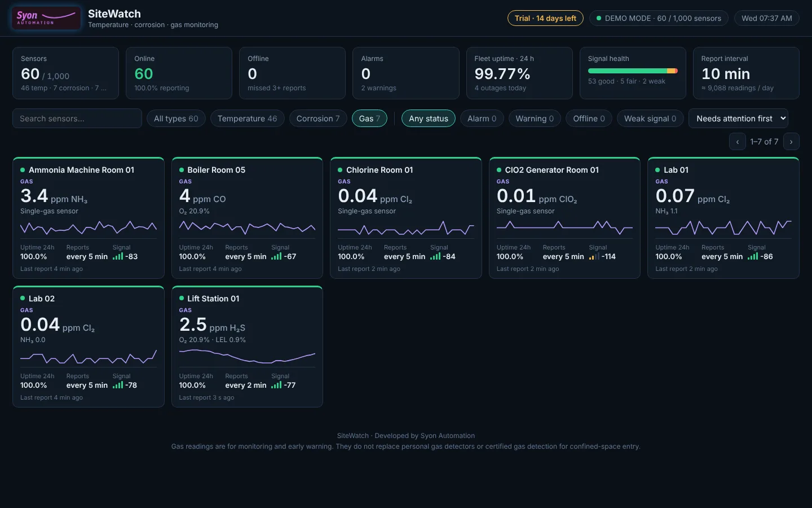Image resolution: width=812 pixels, height=508 pixels.
Task: Click the Trial 14 days left badge
Action: pyautogui.click(x=545, y=18)
